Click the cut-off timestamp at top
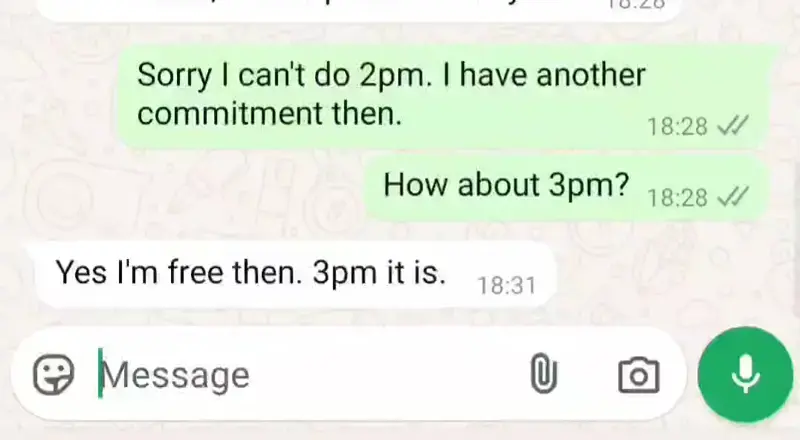 635,4
